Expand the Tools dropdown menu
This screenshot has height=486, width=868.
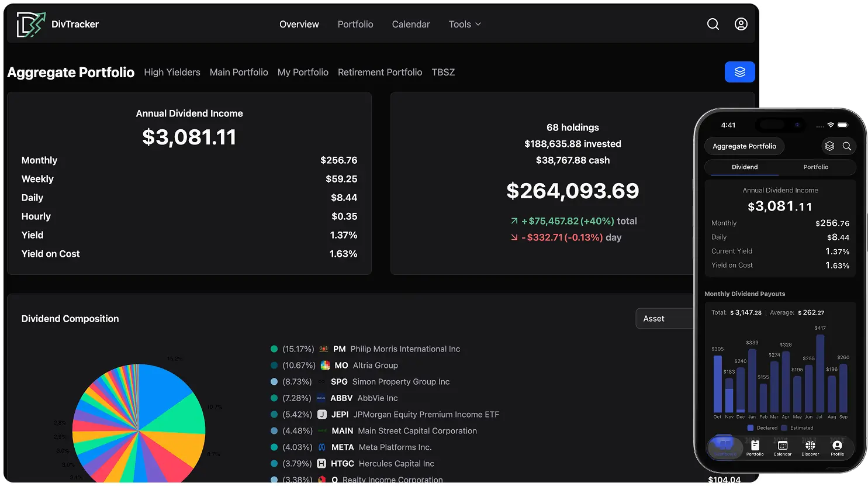465,25
